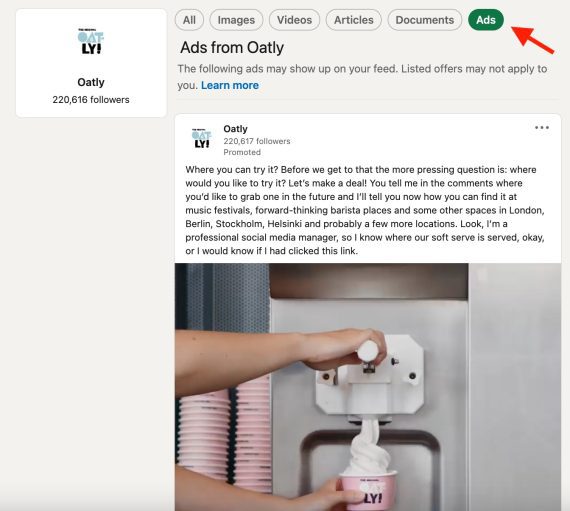Follow the Learn more link
Screen dimensions: 570x511
230,85
